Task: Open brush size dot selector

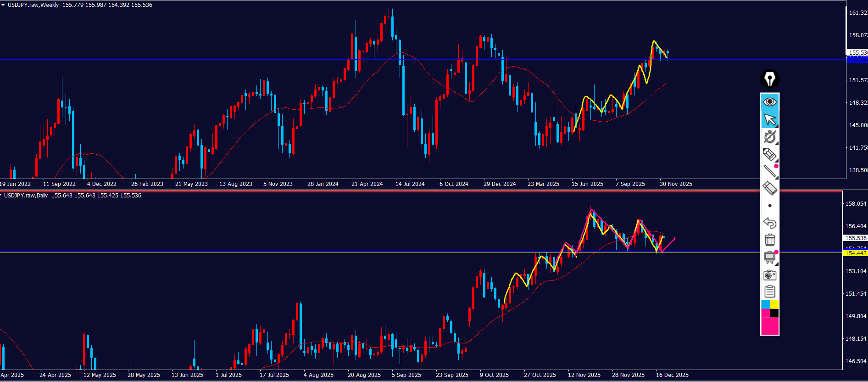Action: (x=769, y=206)
